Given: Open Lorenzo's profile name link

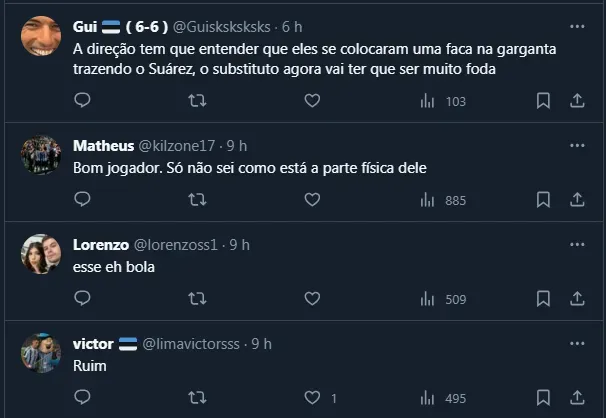Looking at the screenshot, I should (100, 245).
